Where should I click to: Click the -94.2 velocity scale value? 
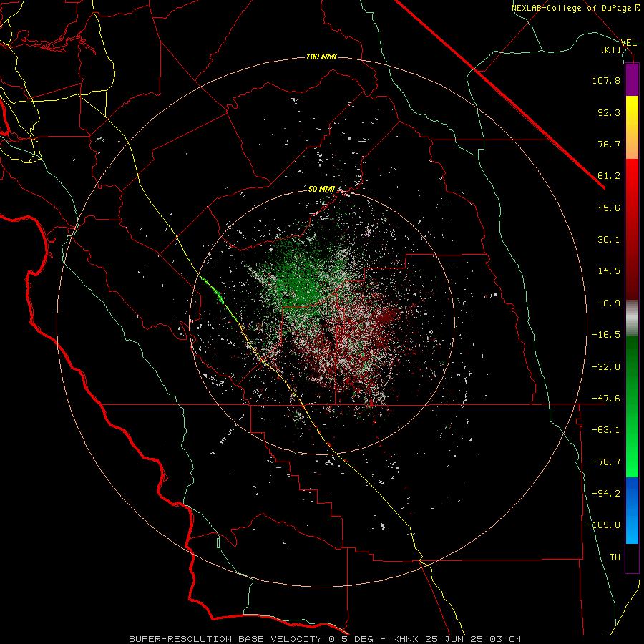point(606,494)
